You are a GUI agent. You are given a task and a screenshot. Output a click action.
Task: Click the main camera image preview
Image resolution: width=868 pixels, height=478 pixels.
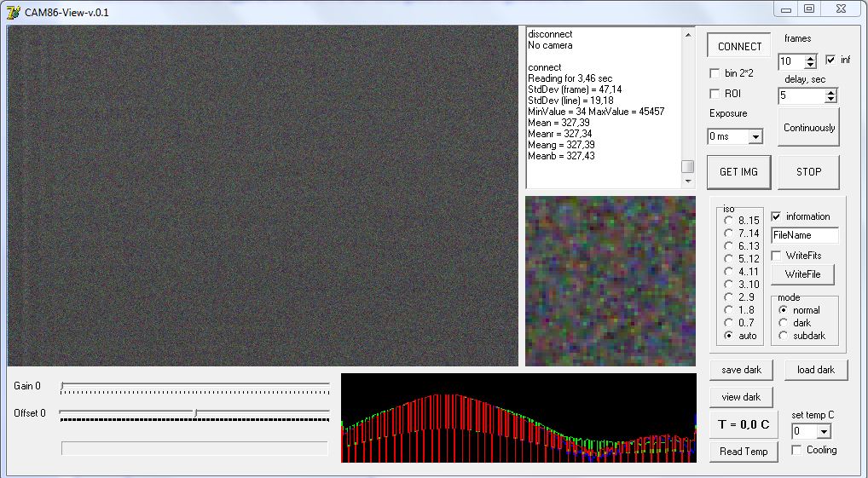coord(263,196)
